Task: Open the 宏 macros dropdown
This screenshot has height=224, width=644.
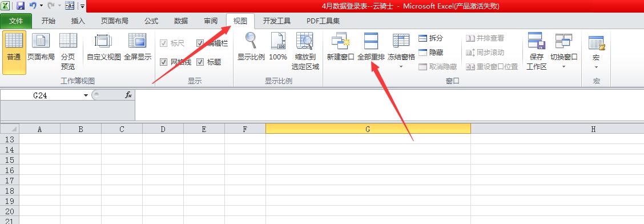Action: 596,53
